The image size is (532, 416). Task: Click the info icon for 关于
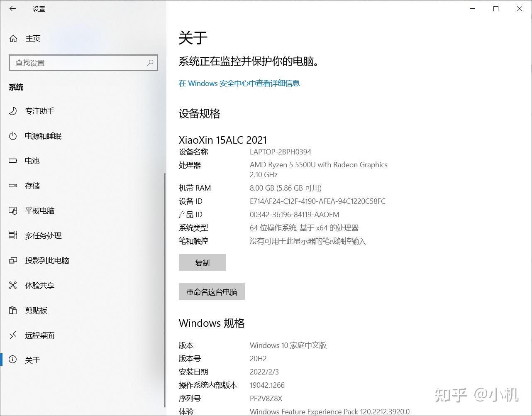click(13, 360)
